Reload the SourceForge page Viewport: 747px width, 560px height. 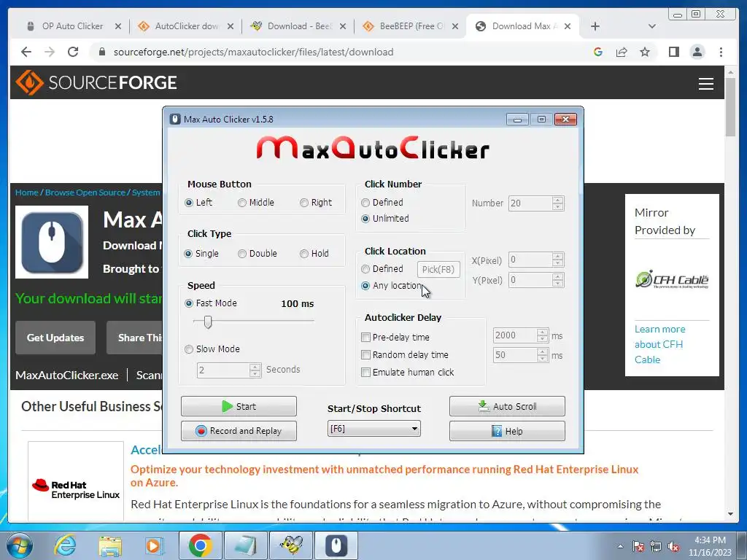73,52
